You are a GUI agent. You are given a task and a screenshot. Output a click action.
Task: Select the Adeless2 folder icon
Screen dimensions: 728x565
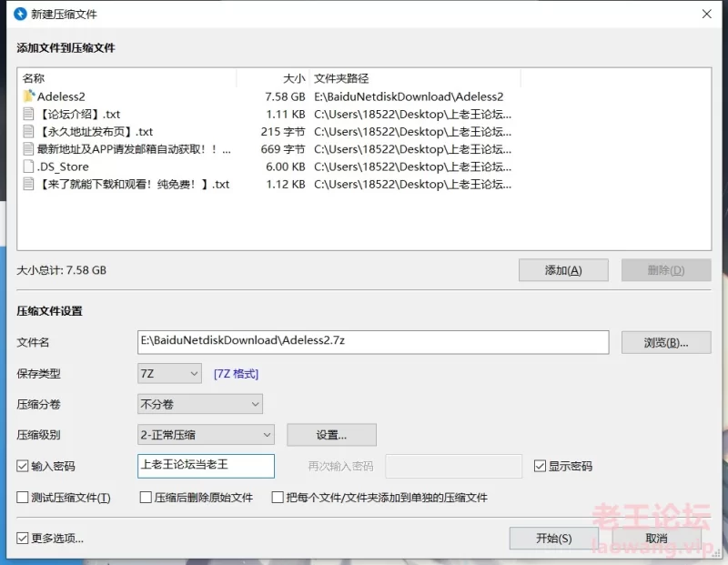(29, 96)
